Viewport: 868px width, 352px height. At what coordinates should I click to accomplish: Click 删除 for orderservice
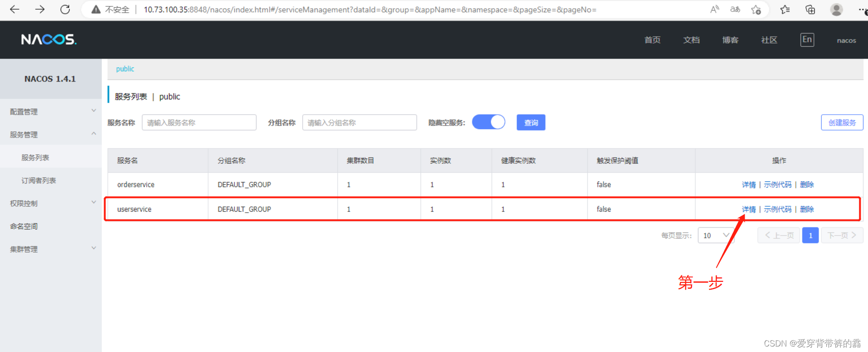point(807,184)
